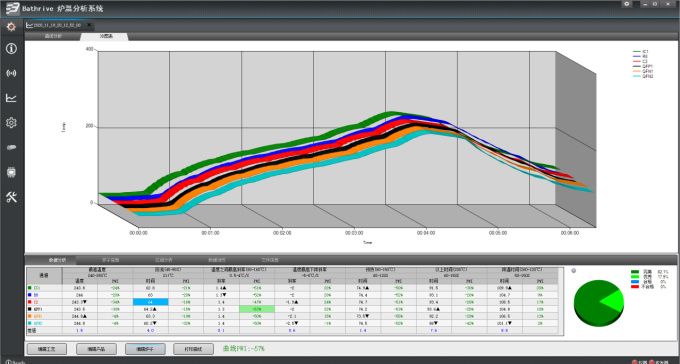Open the second tab in the lower analysis panel
The width and height of the screenshot is (680, 364).
click(x=110, y=260)
